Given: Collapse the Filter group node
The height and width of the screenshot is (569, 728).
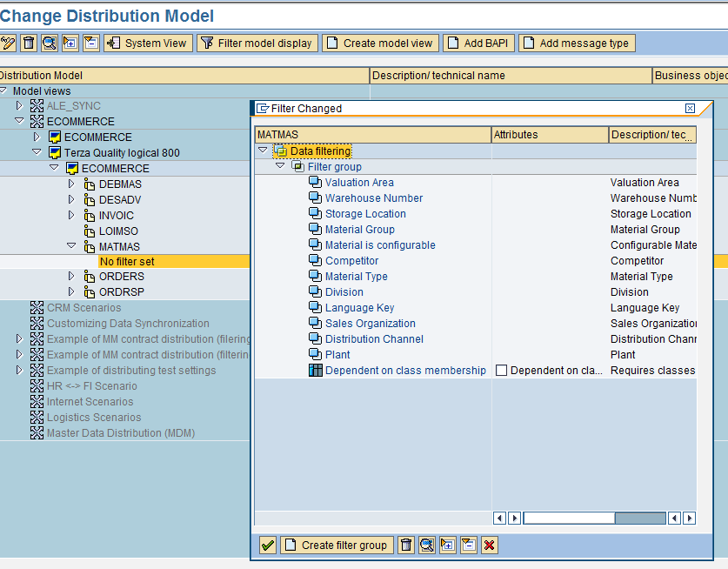Looking at the screenshot, I should (x=280, y=166).
